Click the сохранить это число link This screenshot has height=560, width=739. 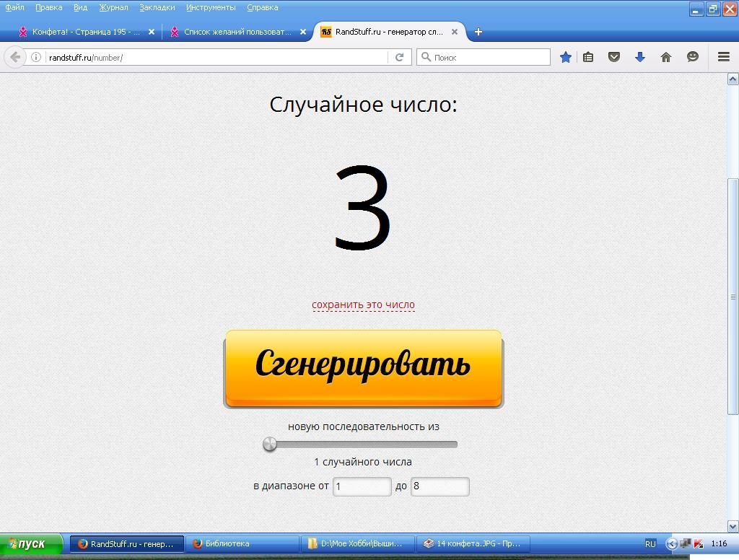[x=363, y=305]
